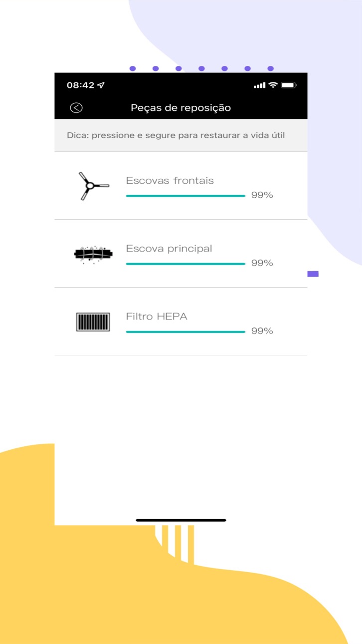Tap the home indicator bar at bottom
The height and width of the screenshot is (644, 362).
pyautogui.click(x=181, y=520)
